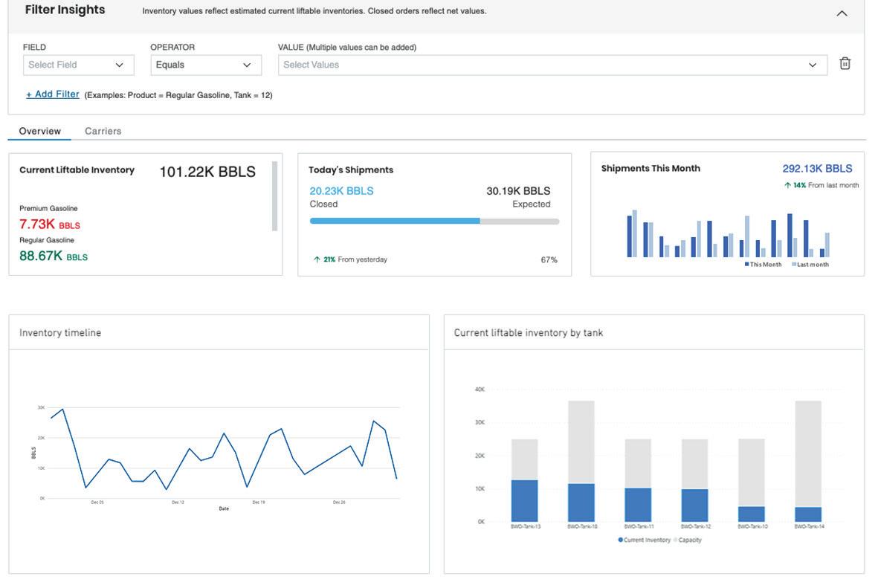Click the BWO-Tank-10 inventory bar
The width and height of the screenshot is (878, 588).
coord(752,514)
